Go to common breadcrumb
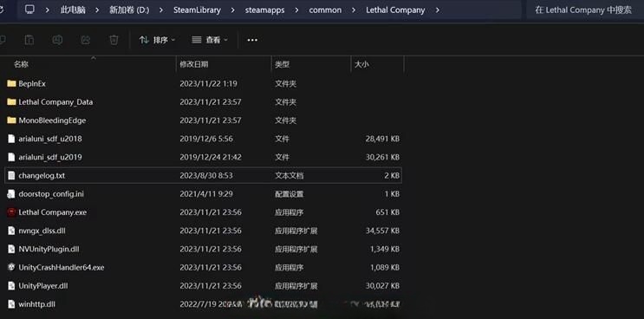644x319 pixels. [x=325, y=10]
